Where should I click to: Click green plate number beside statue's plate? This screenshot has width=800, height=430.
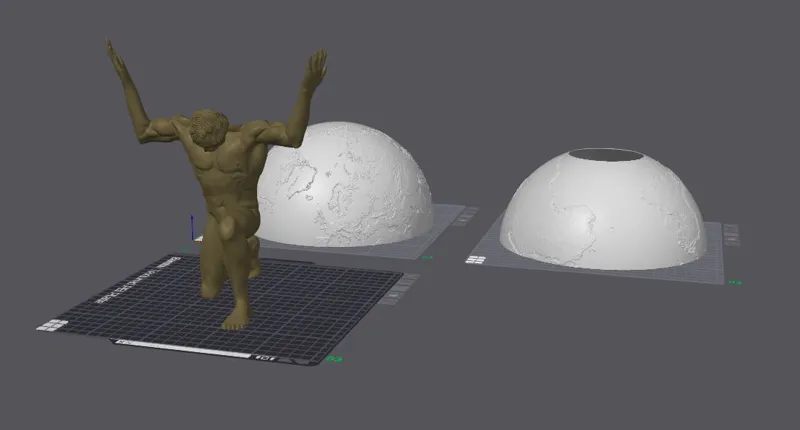(335, 359)
